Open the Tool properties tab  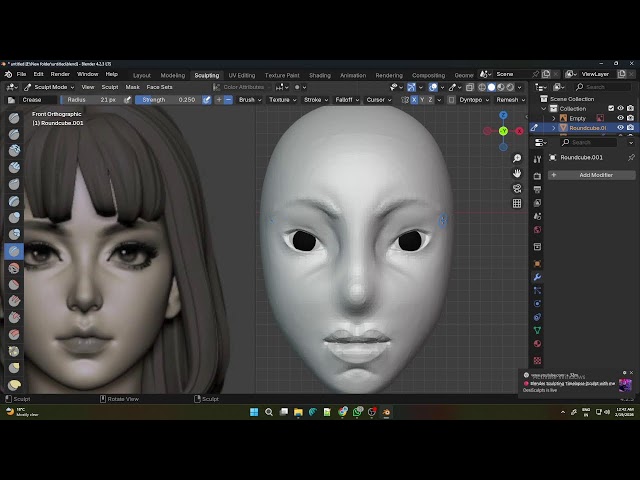[x=537, y=160]
